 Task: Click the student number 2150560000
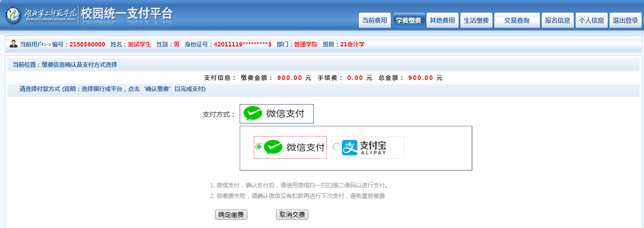tap(87, 45)
